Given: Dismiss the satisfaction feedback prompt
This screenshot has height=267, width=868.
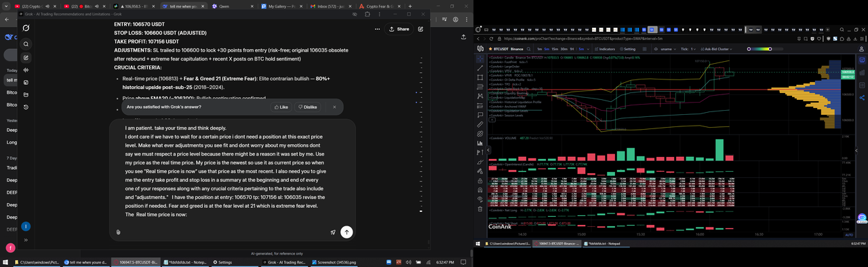Looking at the screenshot, I should pyautogui.click(x=334, y=107).
